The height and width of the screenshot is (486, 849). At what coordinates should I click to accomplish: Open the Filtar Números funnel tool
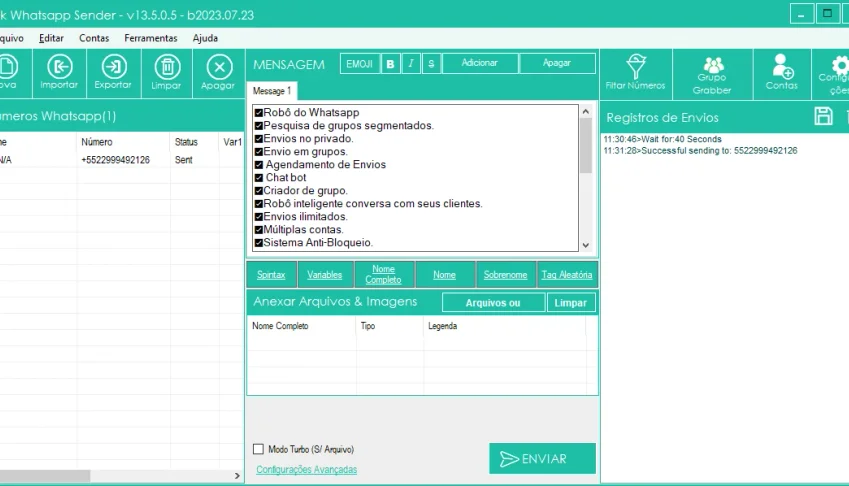[636, 73]
